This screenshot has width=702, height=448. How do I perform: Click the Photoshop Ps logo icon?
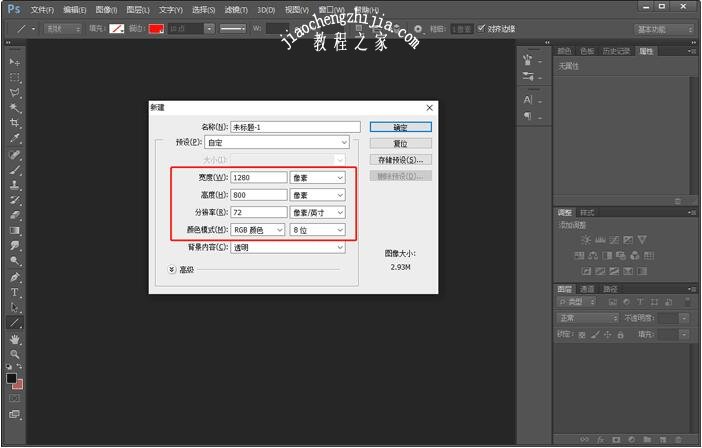tap(13, 9)
